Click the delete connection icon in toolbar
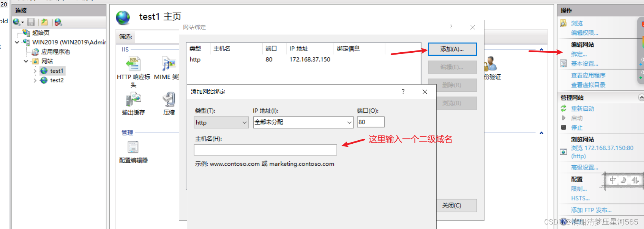Image resolution: width=644 pixels, height=229 pixels. pyautogui.click(x=58, y=22)
